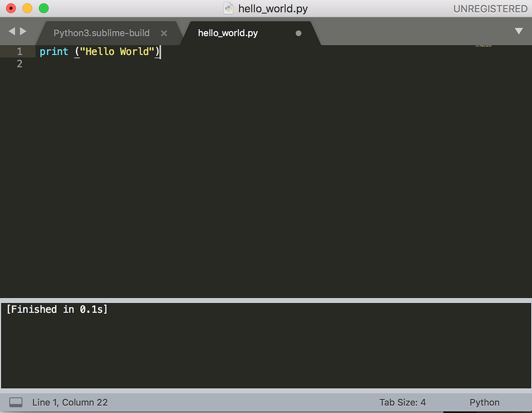The height and width of the screenshot is (413, 532).
Task: Click the UNREGISTERED label in the title bar
Action: click(x=490, y=8)
